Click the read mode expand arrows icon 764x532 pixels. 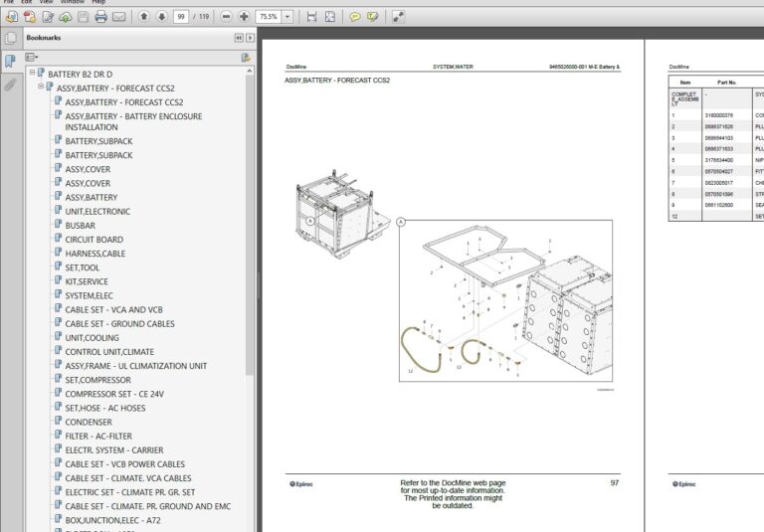pos(398,17)
